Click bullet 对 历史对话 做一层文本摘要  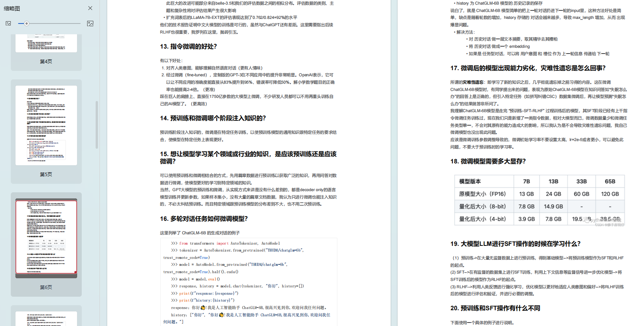[513, 39]
